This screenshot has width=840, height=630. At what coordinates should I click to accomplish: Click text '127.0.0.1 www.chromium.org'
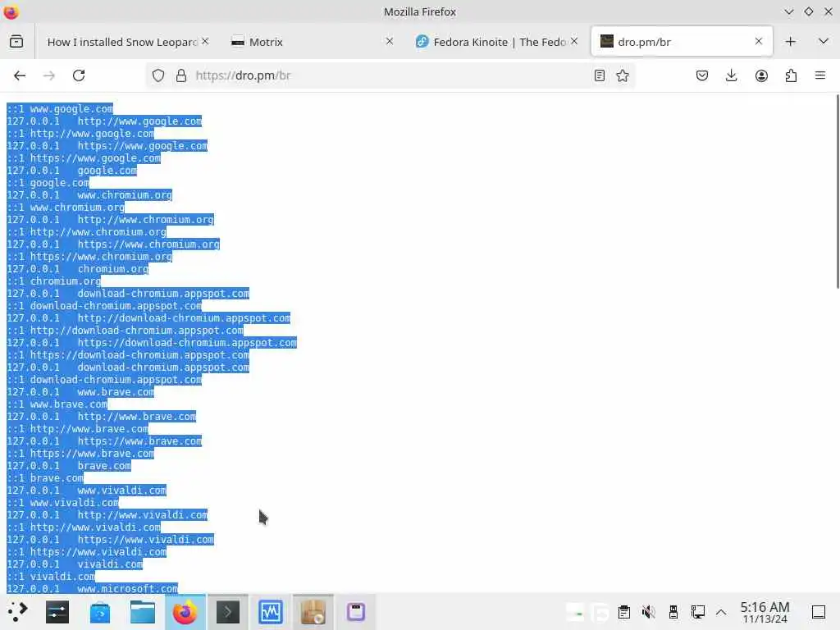pos(89,195)
